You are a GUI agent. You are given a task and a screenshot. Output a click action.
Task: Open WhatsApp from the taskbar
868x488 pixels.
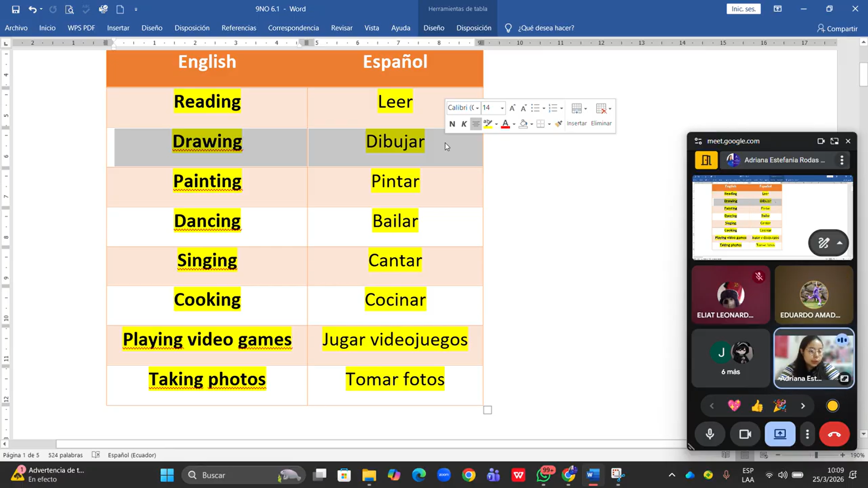(x=544, y=475)
